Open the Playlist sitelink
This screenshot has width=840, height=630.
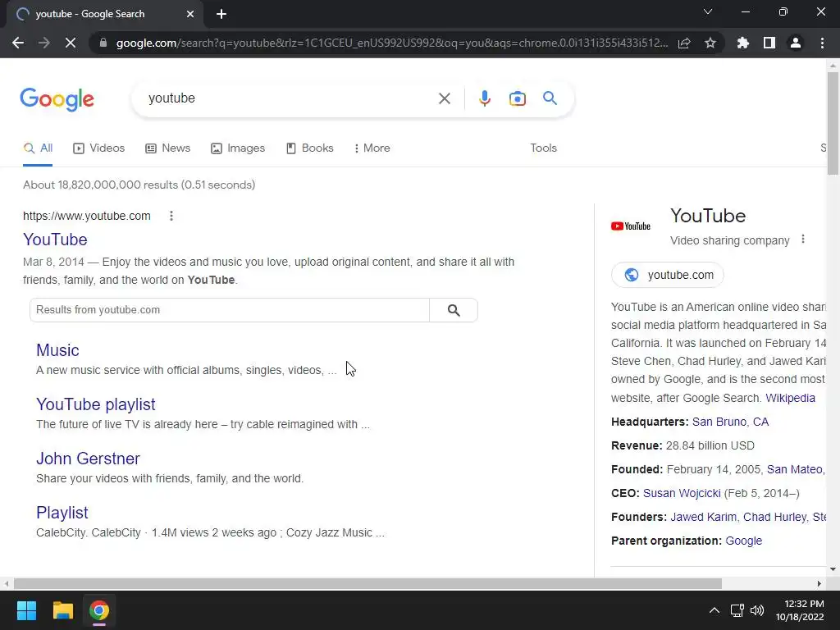(62, 513)
